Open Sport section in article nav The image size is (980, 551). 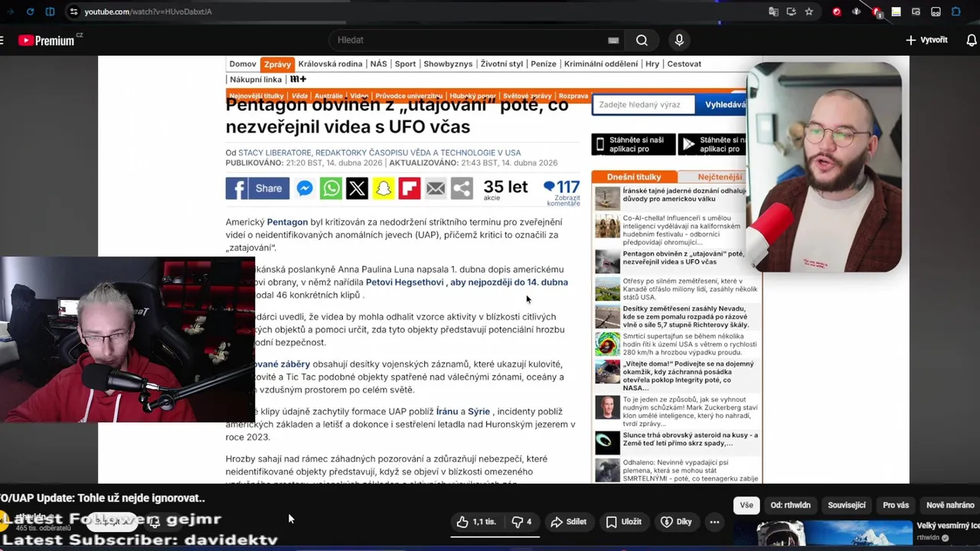405,64
